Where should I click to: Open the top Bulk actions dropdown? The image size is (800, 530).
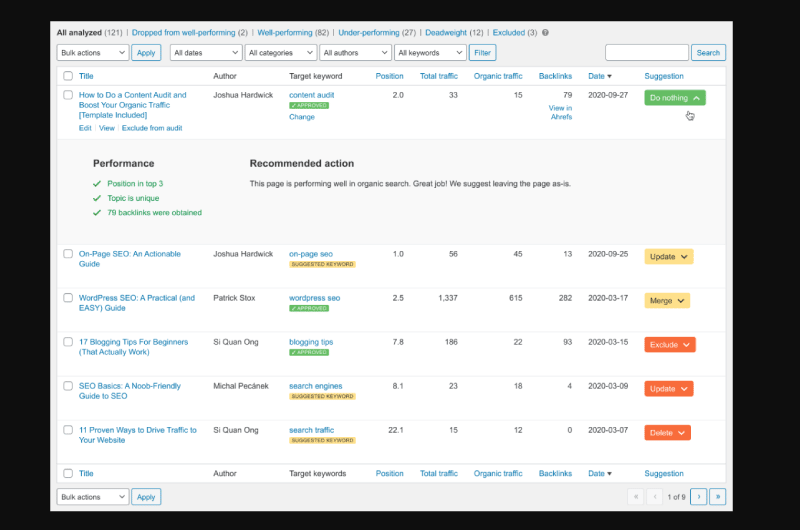pyautogui.click(x=92, y=53)
